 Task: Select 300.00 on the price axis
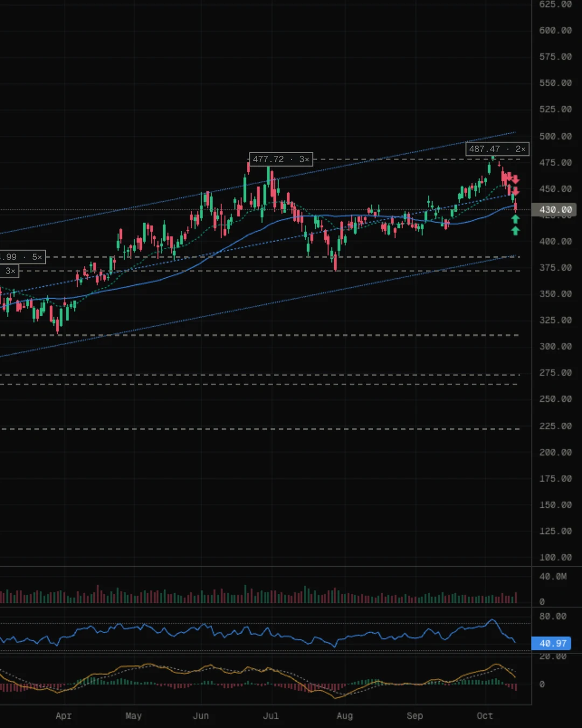click(x=556, y=347)
